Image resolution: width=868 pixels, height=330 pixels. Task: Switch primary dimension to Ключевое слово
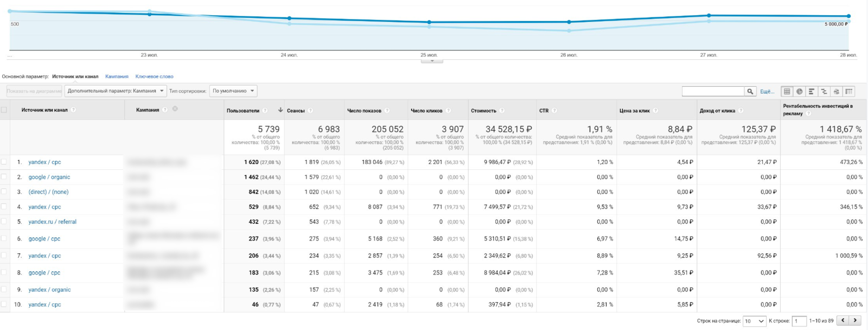click(154, 77)
